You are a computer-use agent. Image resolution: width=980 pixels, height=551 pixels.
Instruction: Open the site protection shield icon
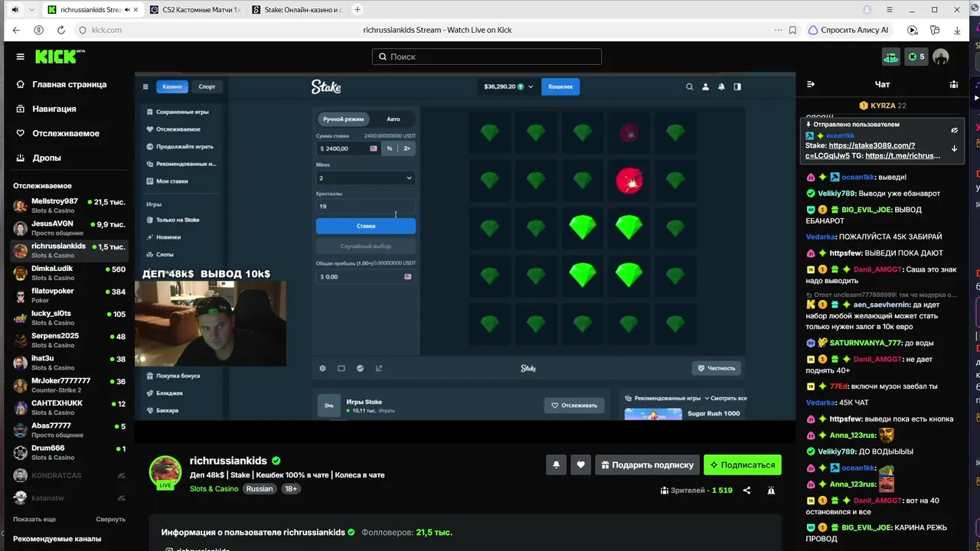click(x=83, y=30)
